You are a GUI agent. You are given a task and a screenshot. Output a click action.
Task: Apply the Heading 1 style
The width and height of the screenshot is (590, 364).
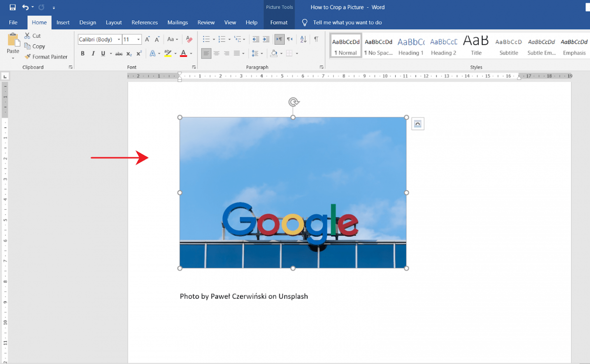(411, 46)
